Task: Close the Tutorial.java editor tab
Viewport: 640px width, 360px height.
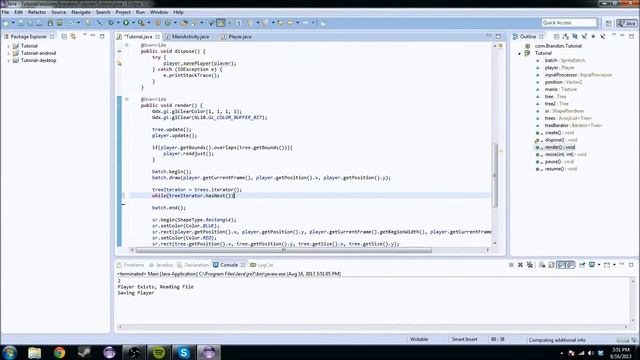Action: (157, 37)
